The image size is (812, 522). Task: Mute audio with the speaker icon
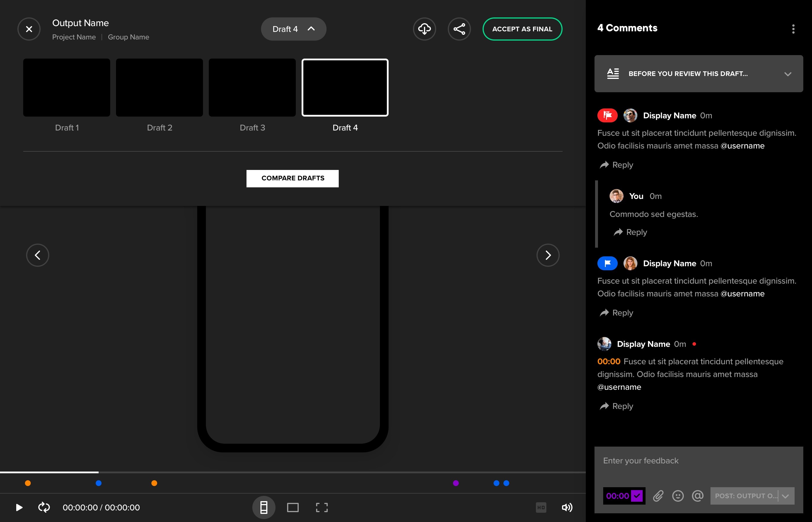click(x=567, y=507)
